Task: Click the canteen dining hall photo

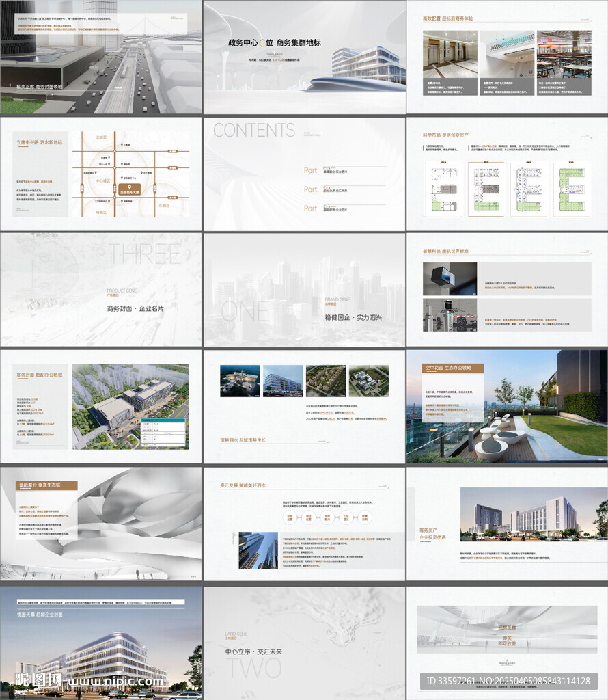Action: click(564, 55)
